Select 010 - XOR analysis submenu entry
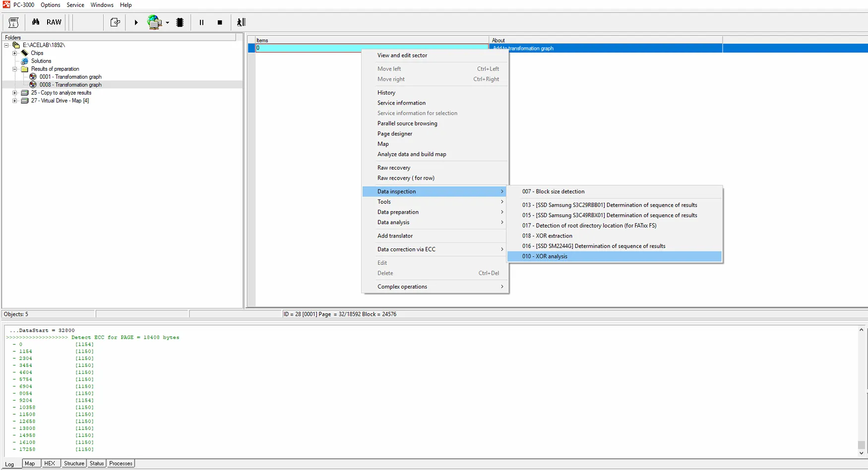Image resolution: width=868 pixels, height=470 pixels. pyautogui.click(x=545, y=256)
